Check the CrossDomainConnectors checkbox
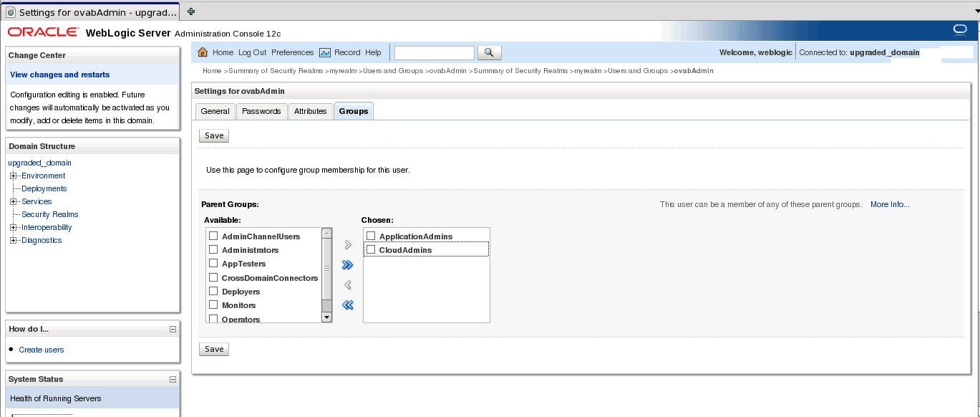The image size is (980, 417). click(213, 277)
